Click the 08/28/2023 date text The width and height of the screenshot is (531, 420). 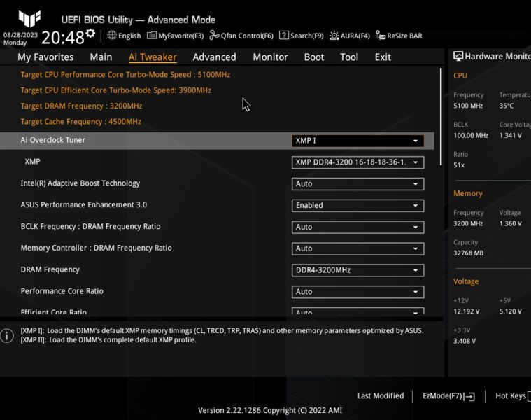pos(20,35)
